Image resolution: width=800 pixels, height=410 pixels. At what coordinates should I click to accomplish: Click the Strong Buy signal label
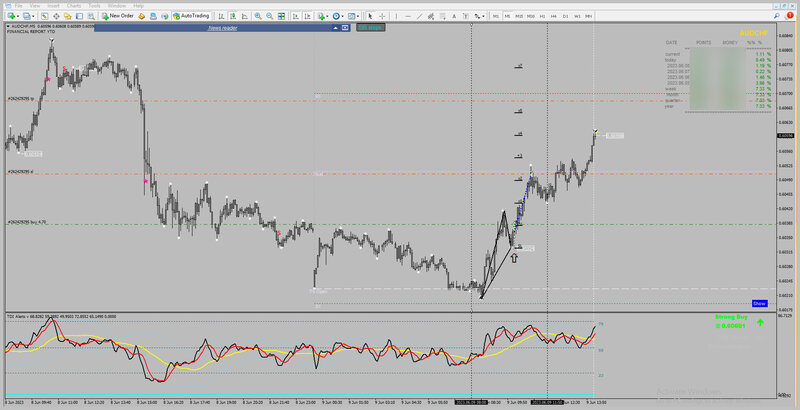[731, 317]
